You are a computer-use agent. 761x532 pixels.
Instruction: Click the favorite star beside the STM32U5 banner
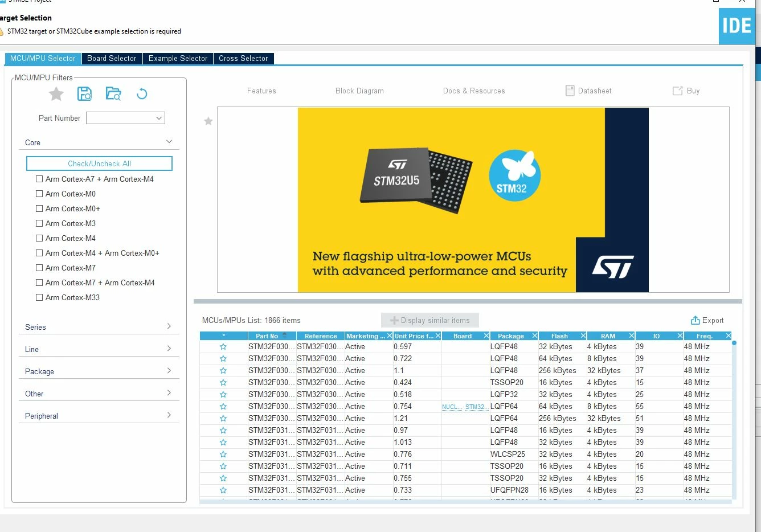[x=208, y=121]
